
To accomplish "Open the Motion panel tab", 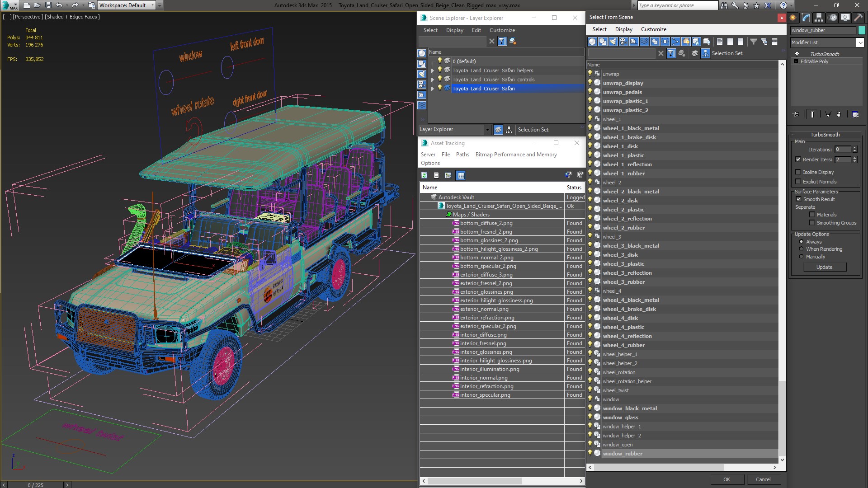I will pos(833,18).
